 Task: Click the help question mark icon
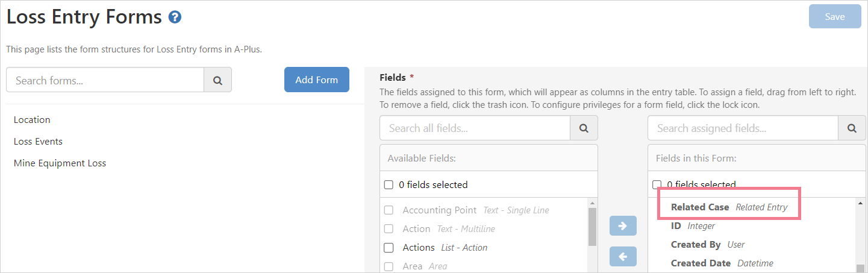(175, 17)
